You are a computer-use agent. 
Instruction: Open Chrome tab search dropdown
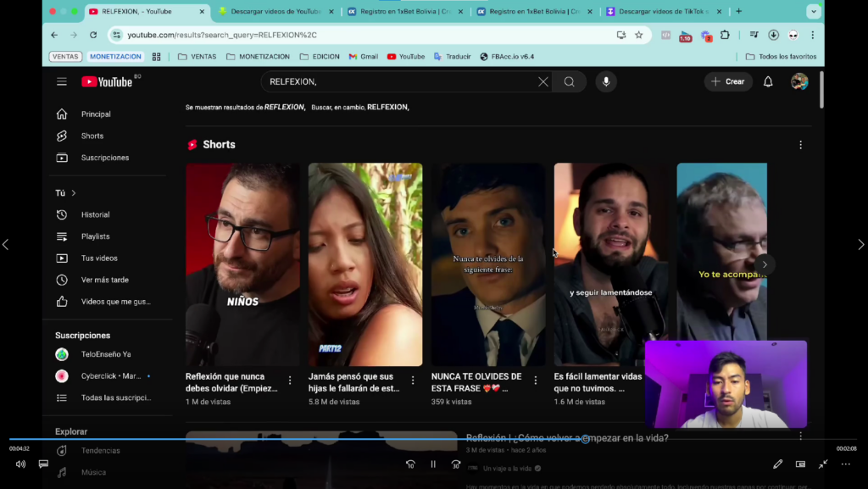point(813,11)
